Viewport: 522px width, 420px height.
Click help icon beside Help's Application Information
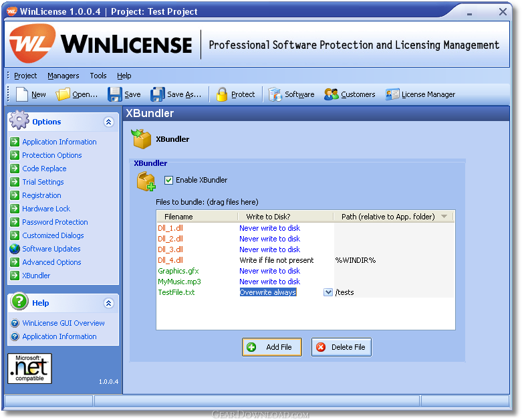15,336
